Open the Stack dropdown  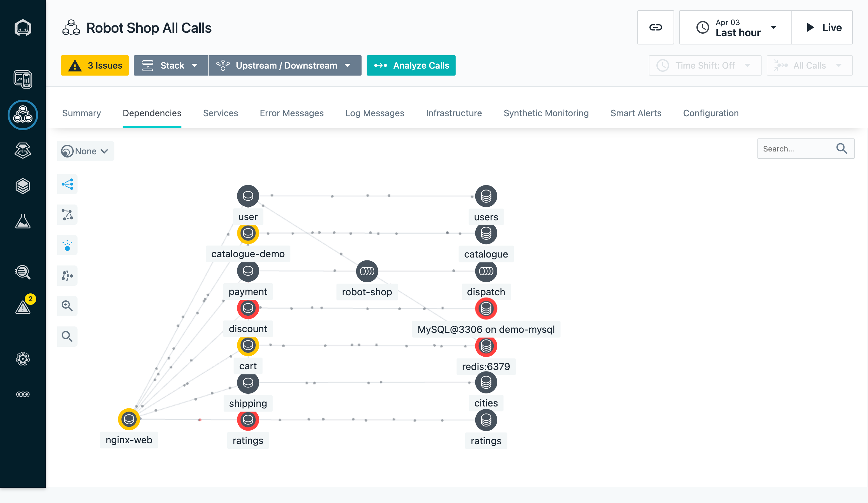click(x=171, y=65)
